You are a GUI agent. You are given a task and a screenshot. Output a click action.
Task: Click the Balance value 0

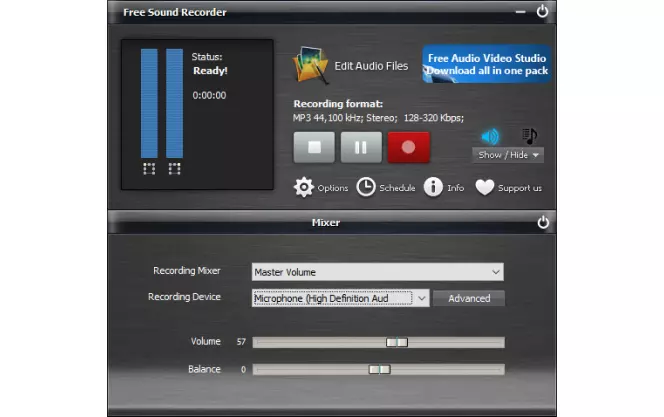(x=243, y=370)
